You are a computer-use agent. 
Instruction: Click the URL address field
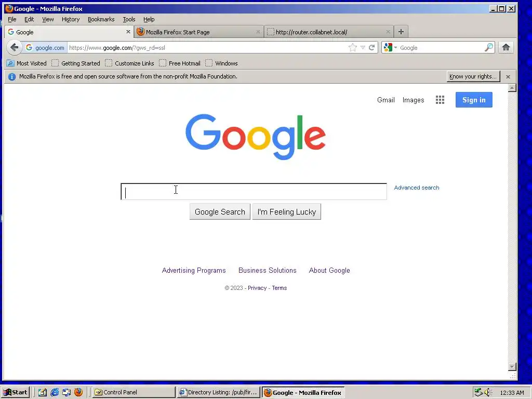click(207, 47)
